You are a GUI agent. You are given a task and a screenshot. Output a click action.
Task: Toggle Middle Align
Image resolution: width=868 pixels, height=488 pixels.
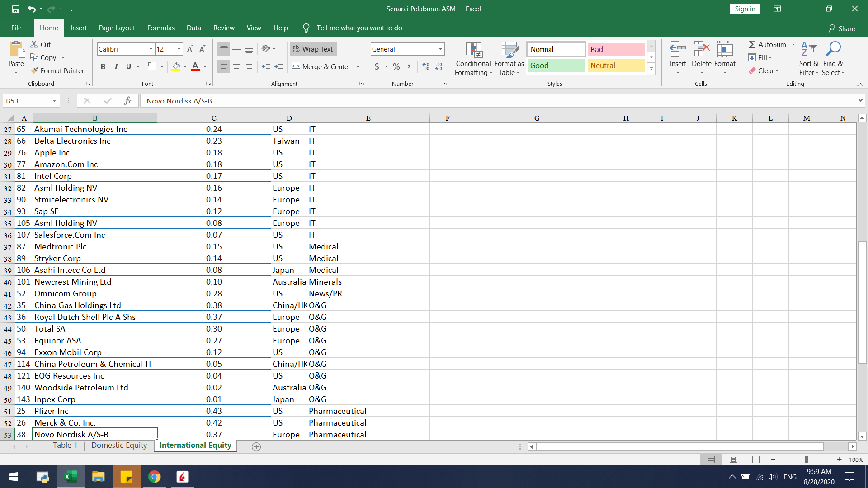(236, 49)
